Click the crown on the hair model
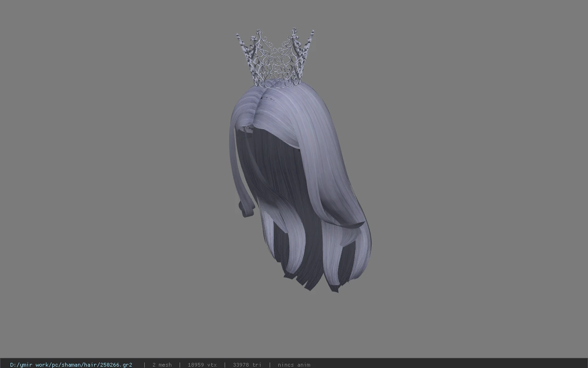588x368 pixels. (276, 58)
